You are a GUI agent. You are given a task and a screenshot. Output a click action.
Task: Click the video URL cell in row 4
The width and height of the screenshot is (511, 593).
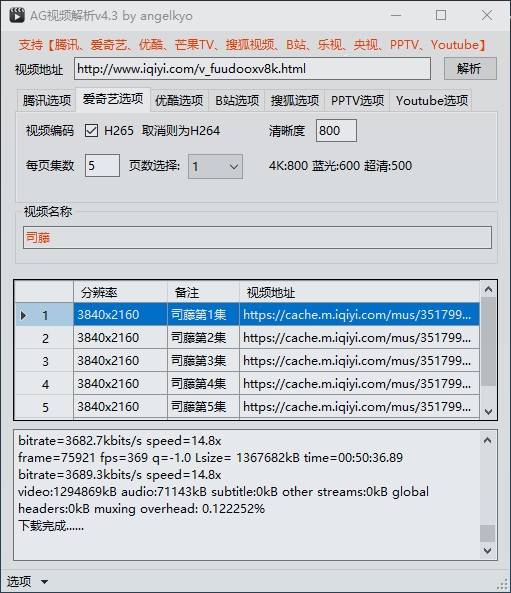(359, 384)
